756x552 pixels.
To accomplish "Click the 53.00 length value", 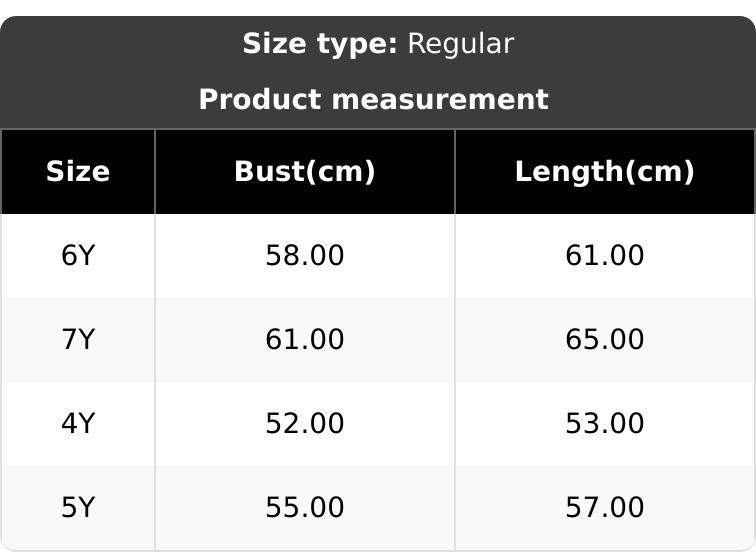I will coord(604,424).
